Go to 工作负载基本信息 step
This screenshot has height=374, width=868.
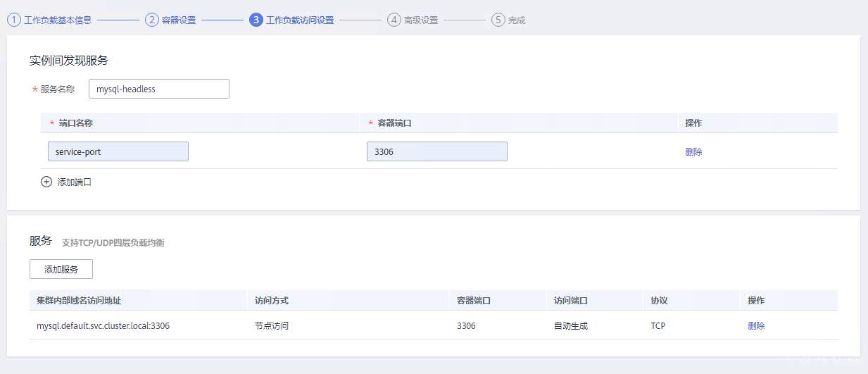[x=58, y=20]
